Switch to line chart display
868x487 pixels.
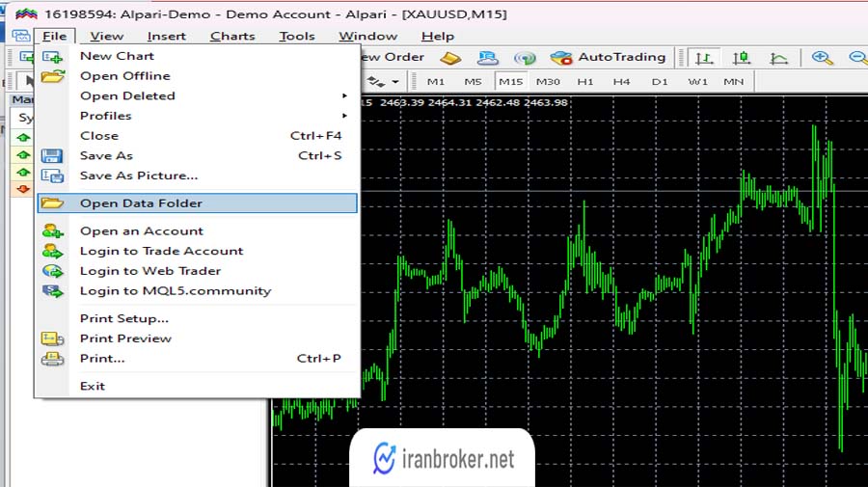[778, 58]
